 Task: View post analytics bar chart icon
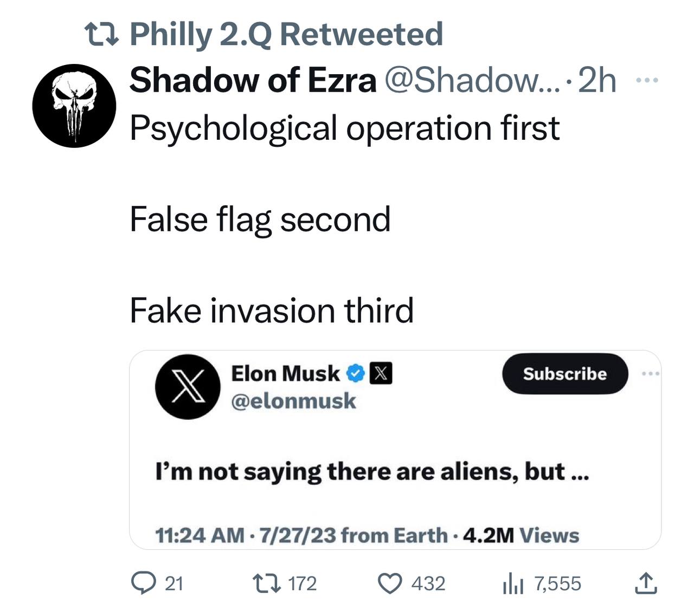pyautogui.click(x=512, y=584)
